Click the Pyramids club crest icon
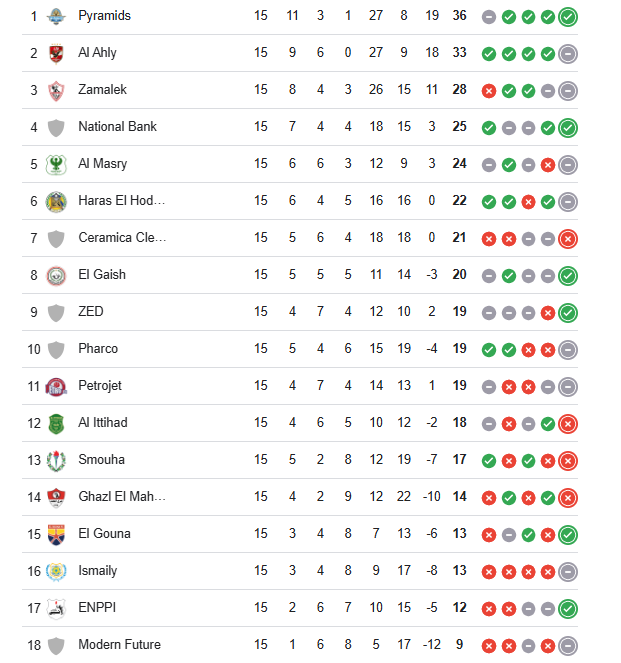 56,16
